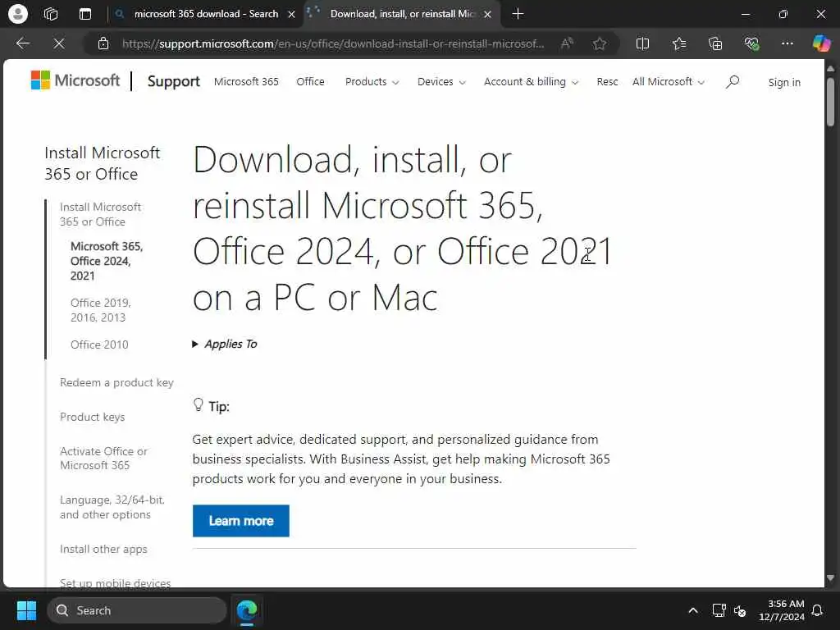Open the split screen icon
This screenshot has width=840, height=630.
[x=642, y=43]
